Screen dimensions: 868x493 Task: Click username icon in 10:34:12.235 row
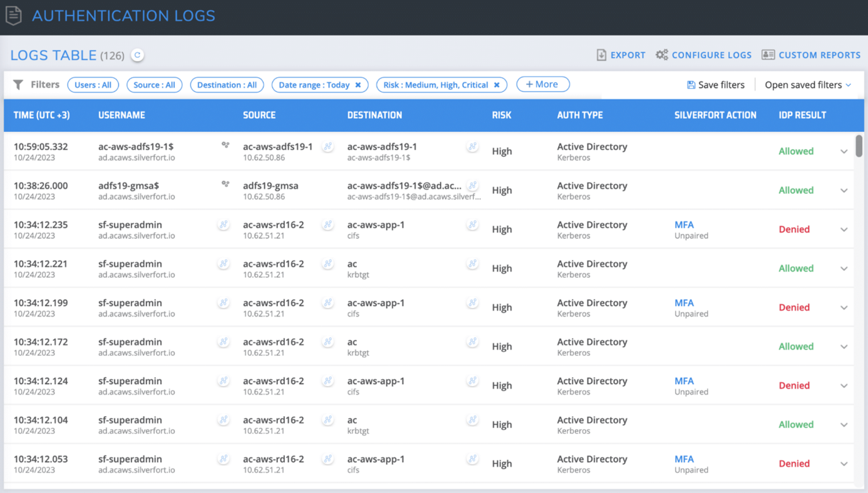coord(223,225)
